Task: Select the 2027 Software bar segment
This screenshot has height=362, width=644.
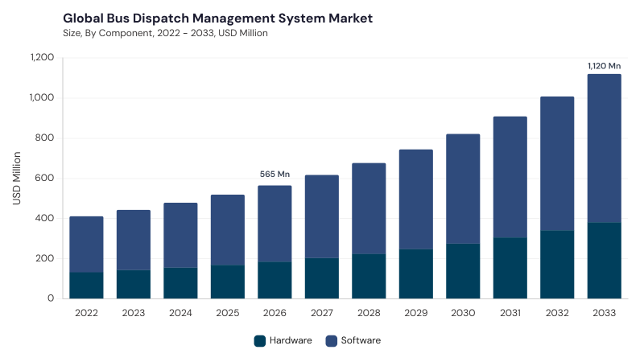Action: 321,216
